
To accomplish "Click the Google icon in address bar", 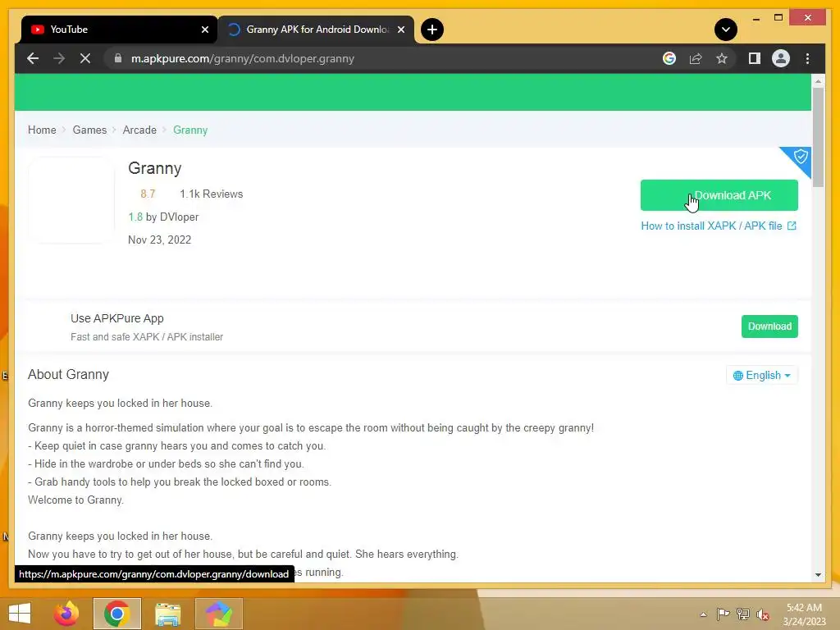I will [x=669, y=58].
